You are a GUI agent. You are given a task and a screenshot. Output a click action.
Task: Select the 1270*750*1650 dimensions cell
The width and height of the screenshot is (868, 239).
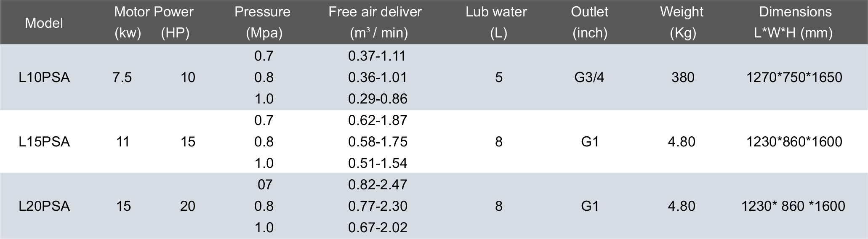794,77
